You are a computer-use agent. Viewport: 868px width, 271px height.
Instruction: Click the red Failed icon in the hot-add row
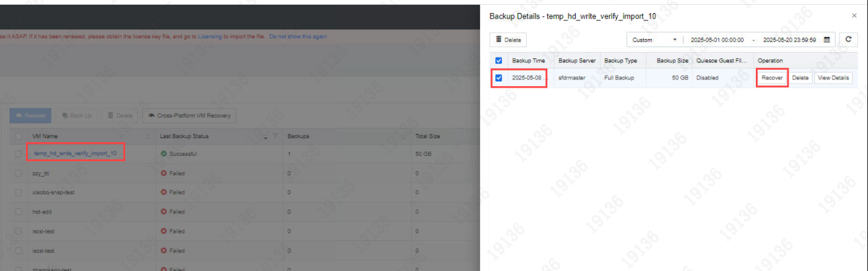[163, 212]
